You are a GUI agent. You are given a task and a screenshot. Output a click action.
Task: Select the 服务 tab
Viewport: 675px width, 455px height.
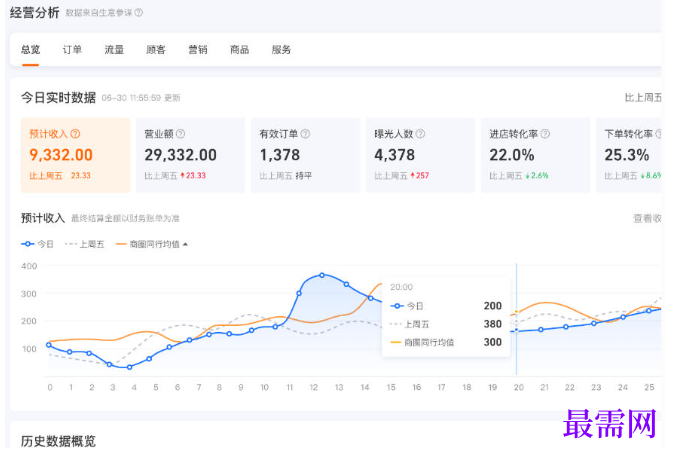[281, 50]
